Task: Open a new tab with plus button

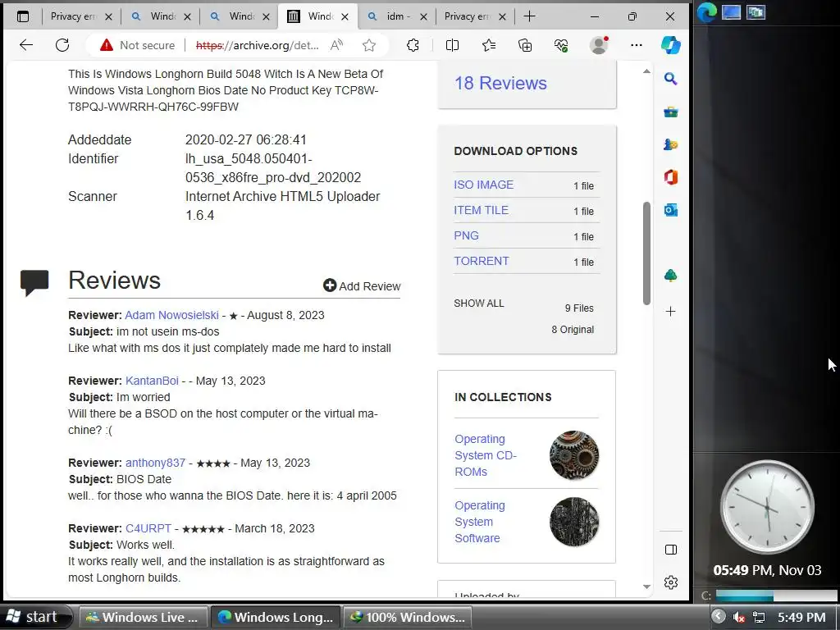Action: [x=529, y=16]
